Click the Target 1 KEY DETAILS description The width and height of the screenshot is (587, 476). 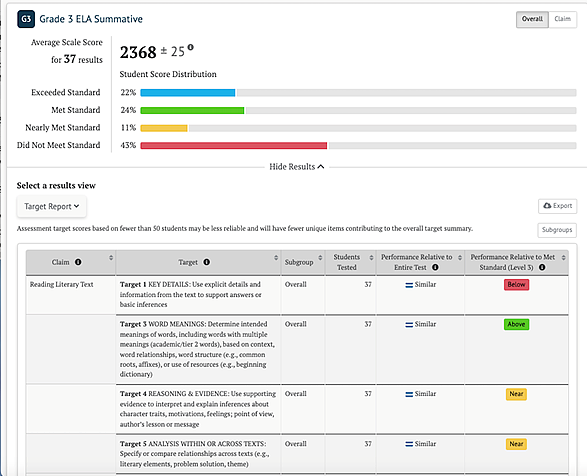click(191, 294)
